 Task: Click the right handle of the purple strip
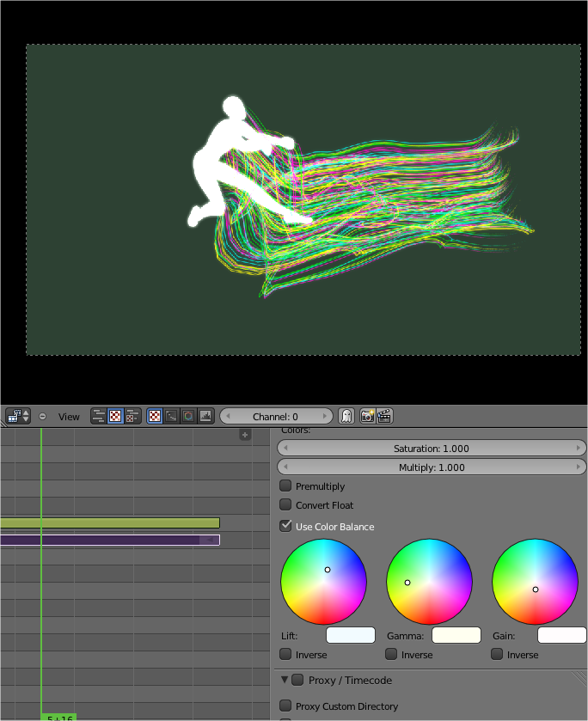tap(210, 540)
